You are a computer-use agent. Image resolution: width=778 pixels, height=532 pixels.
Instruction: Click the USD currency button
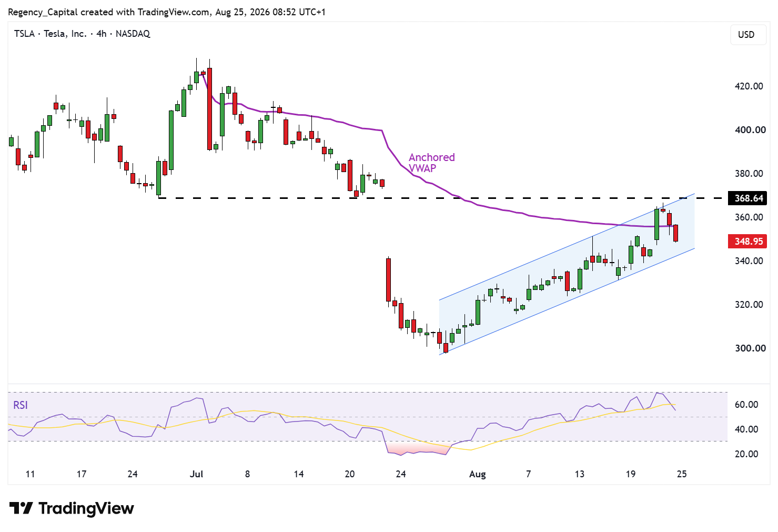tap(748, 35)
